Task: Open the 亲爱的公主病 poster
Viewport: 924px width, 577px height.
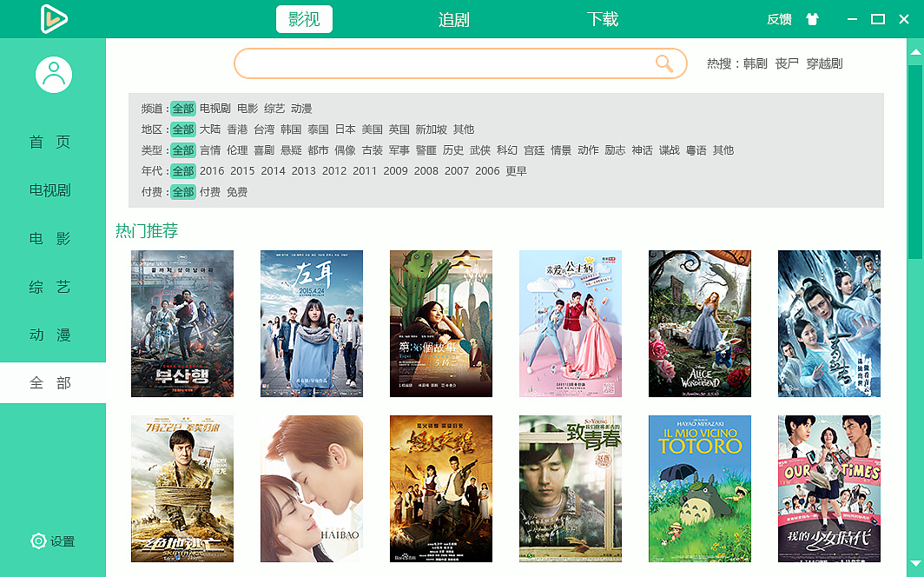Action: (x=571, y=323)
